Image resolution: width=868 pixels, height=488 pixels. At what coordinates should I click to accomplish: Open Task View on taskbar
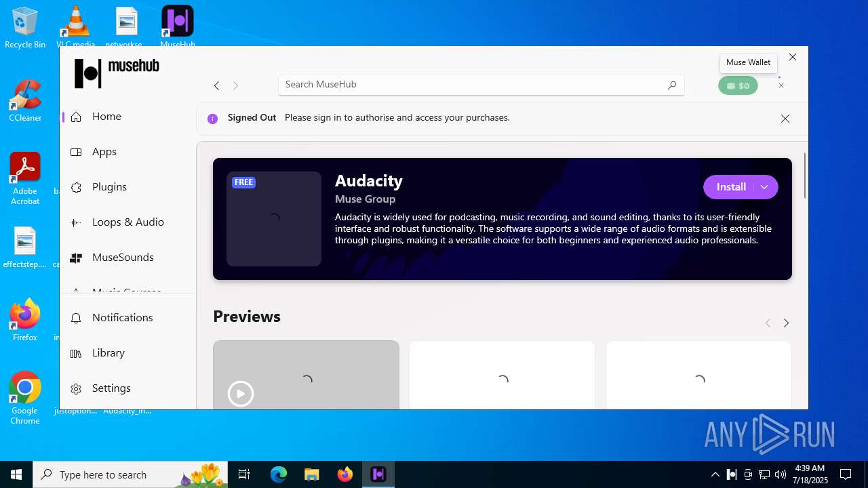tap(244, 474)
